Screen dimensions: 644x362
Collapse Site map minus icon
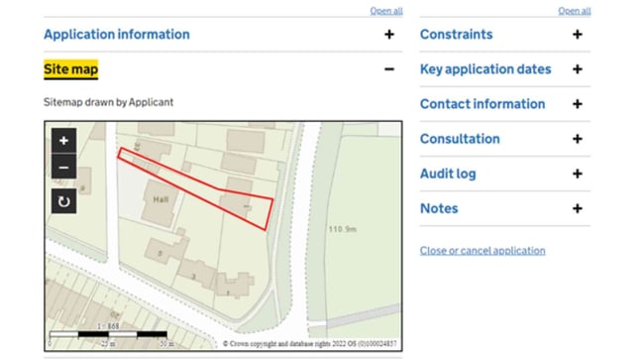pyautogui.click(x=389, y=69)
